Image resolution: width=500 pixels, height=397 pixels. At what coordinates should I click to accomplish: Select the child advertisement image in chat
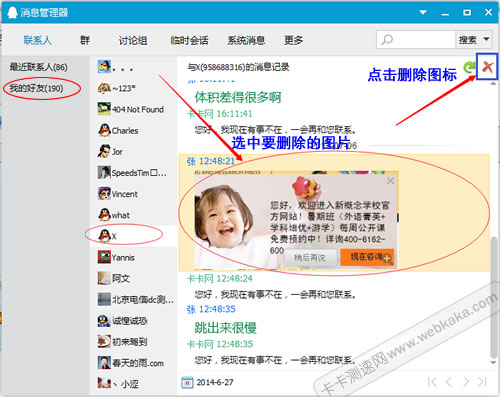pos(296,219)
